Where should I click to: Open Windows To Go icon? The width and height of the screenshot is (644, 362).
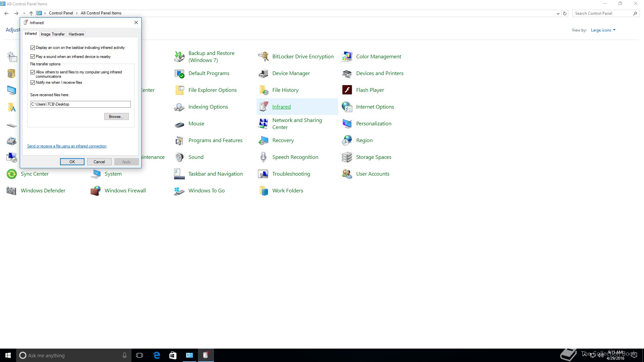(x=179, y=191)
